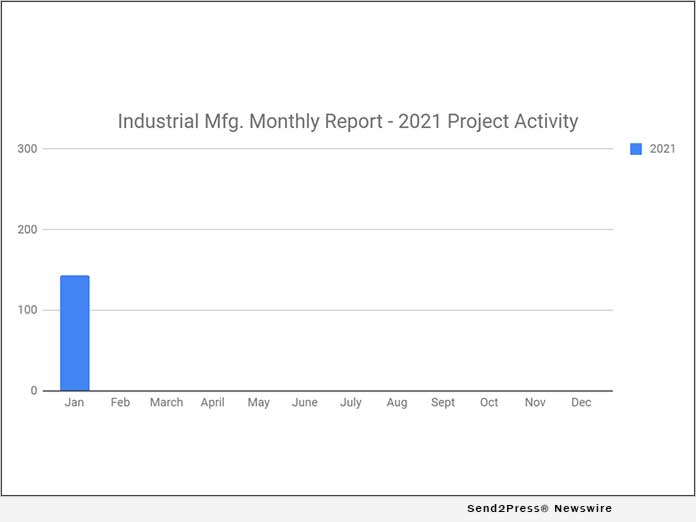Click the Sept axis label
The height and width of the screenshot is (522, 696).
[443, 402]
